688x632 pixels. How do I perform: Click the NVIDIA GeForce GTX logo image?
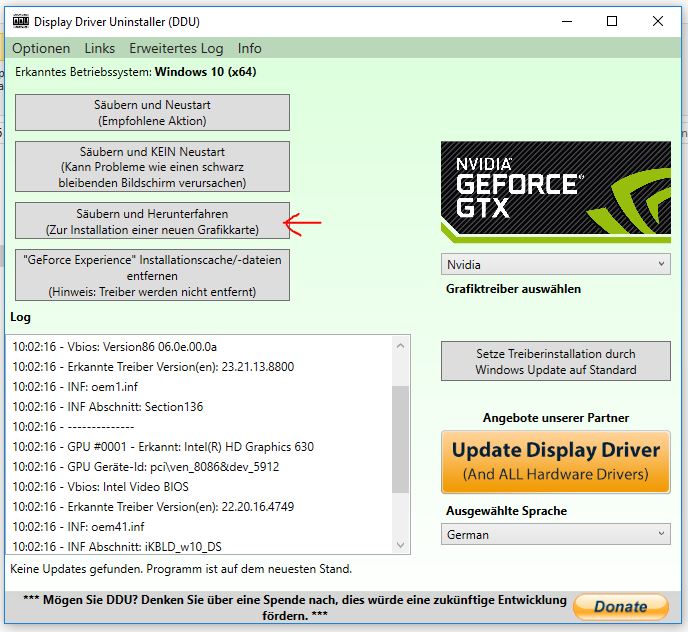(x=555, y=192)
